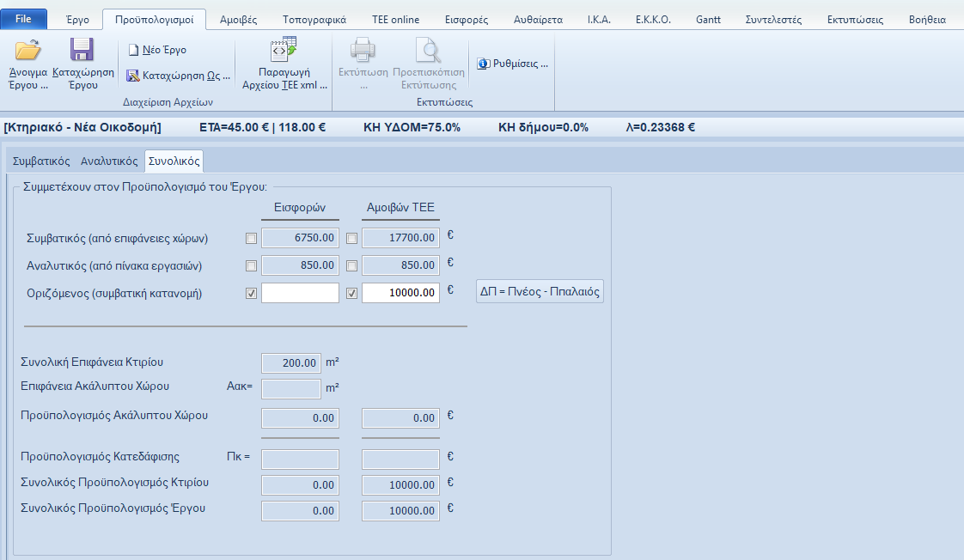
Task: Click Παραγωγή Αρχείου TEE xml icon
Action: (284, 51)
